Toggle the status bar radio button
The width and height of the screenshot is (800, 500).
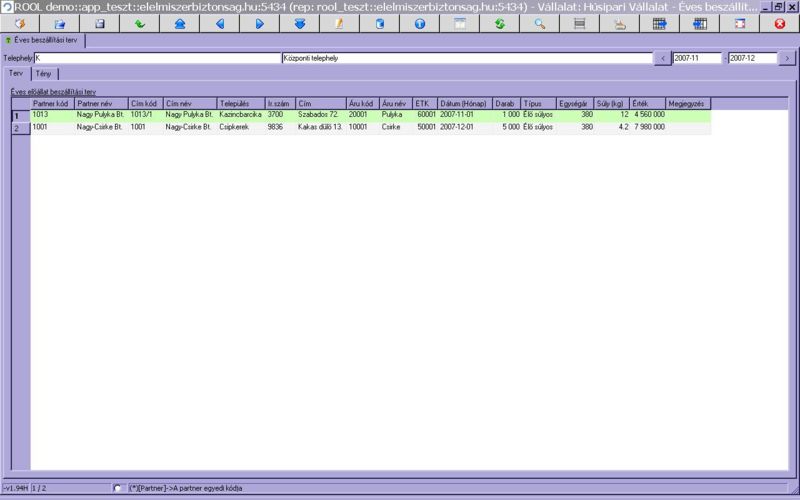119,488
